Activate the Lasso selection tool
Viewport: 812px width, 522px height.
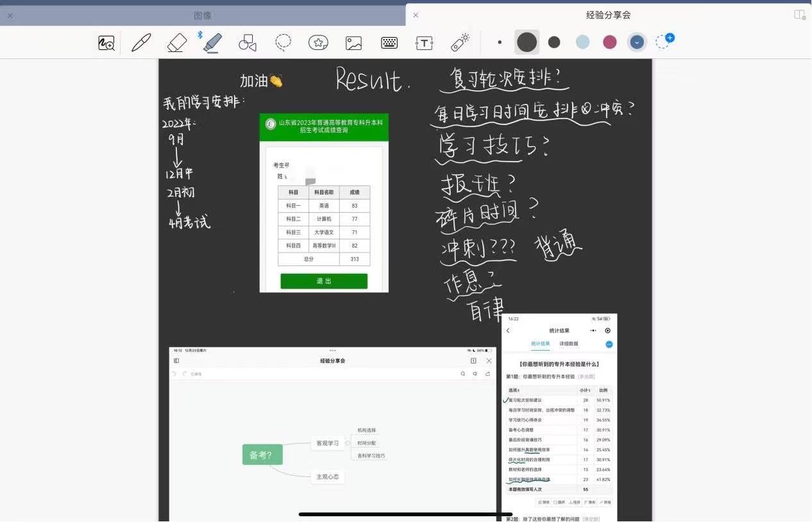click(x=283, y=43)
